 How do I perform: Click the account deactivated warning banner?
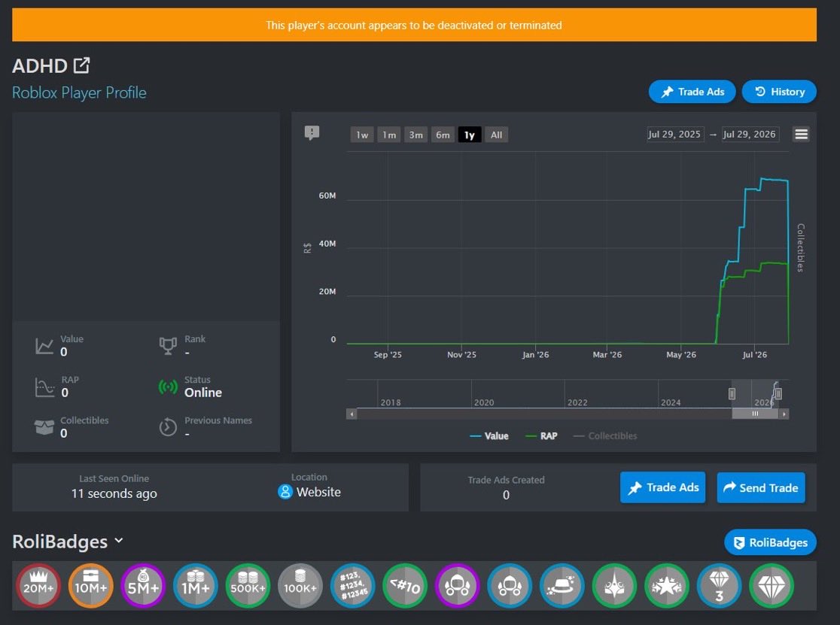point(414,25)
